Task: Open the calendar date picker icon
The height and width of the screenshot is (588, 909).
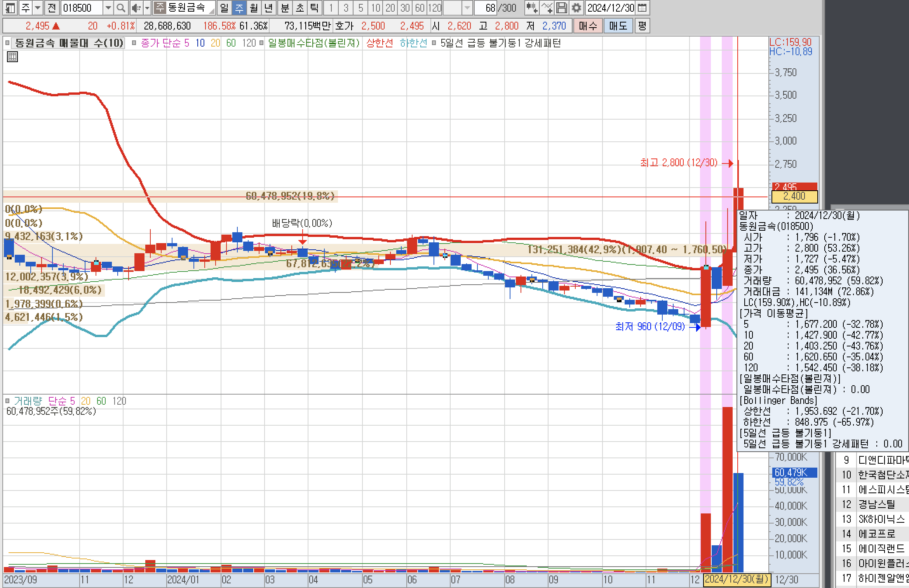Action: [x=643, y=8]
